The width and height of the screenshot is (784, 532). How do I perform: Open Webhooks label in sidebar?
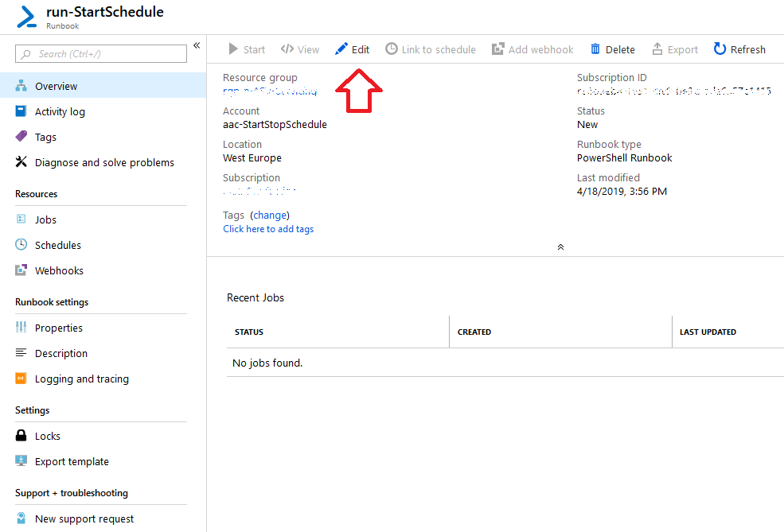click(59, 270)
